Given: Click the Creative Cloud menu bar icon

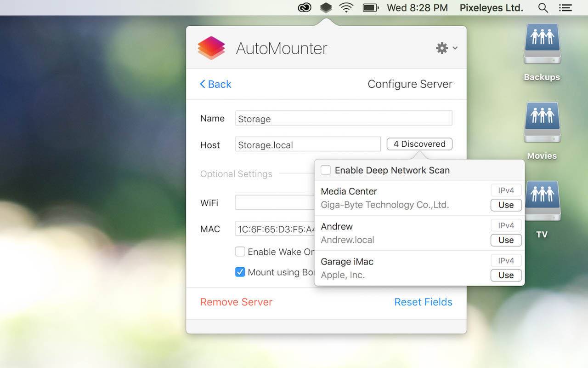Looking at the screenshot, I should (305, 7).
